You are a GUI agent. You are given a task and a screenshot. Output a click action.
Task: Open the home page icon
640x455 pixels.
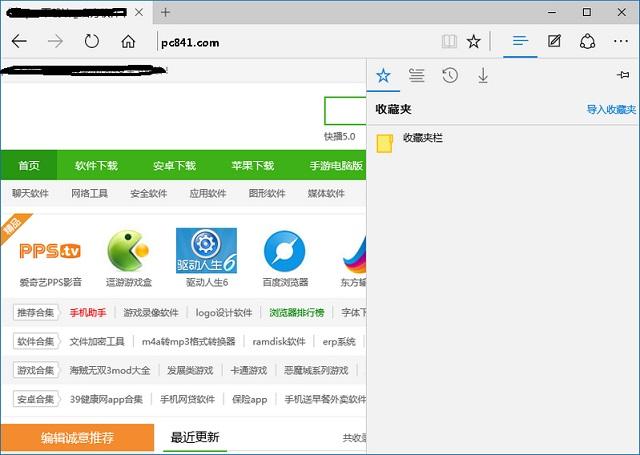click(128, 41)
